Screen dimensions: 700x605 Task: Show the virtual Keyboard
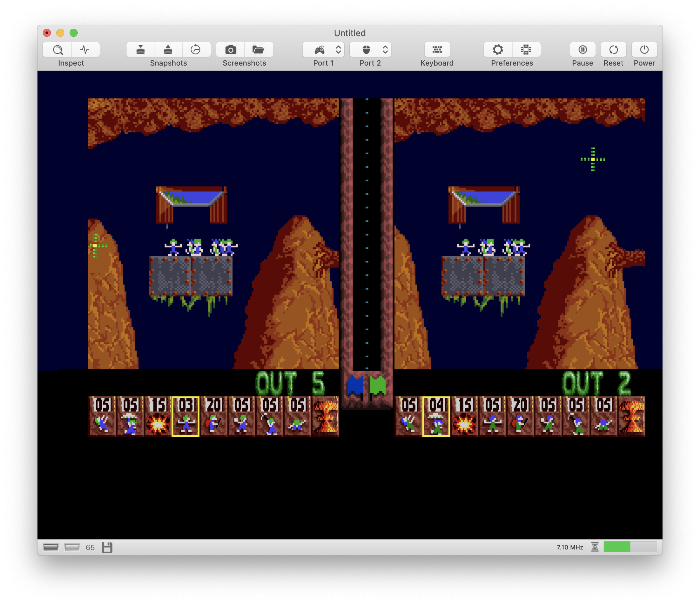(437, 50)
